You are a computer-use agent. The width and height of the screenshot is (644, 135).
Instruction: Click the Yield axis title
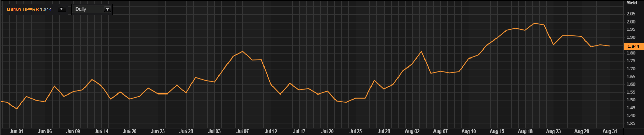tap(632, 3)
